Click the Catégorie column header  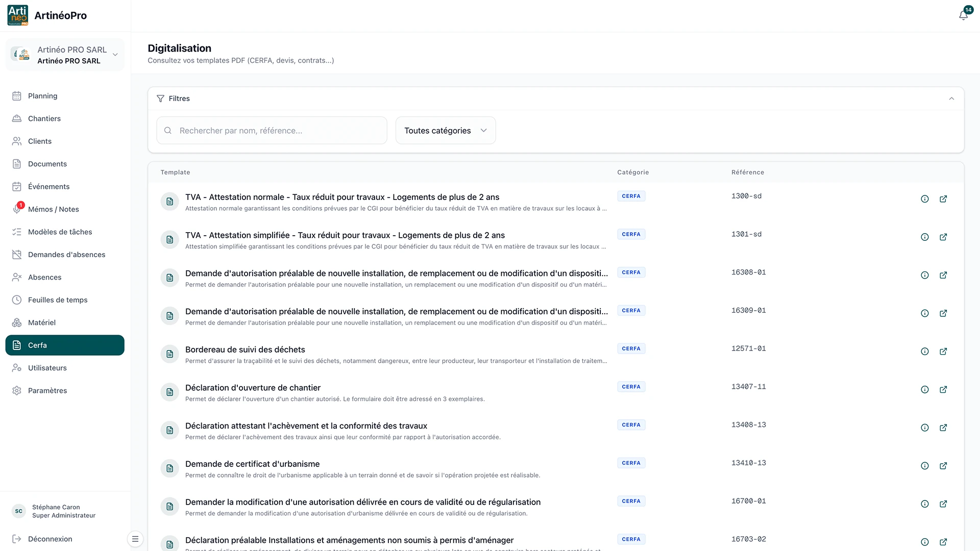[x=633, y=172]
